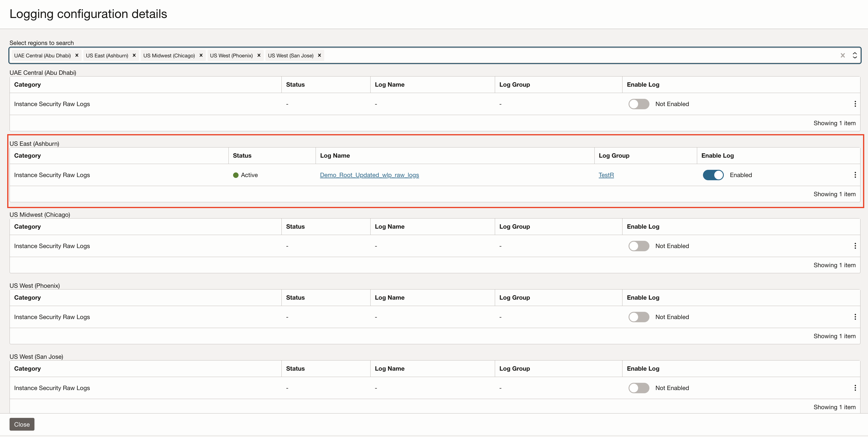Open the TestR log group link
The width and height of the screenshot is (868, 437).
(x=606, y=175)
